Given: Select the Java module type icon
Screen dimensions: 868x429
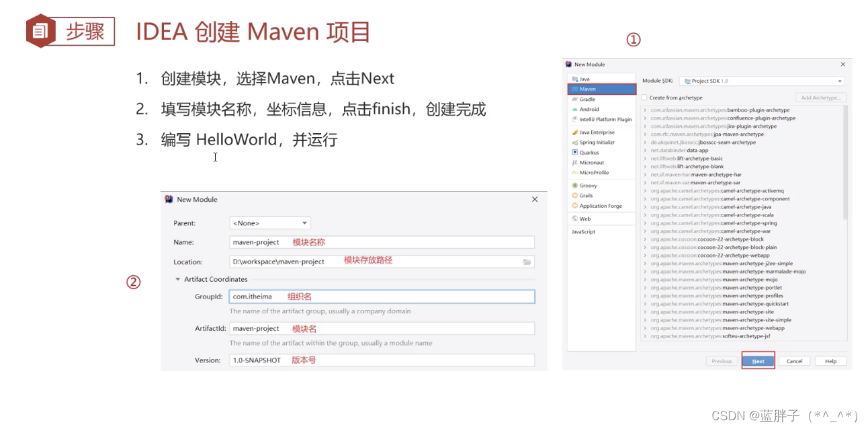Looking at the screenshot, I should (574, 79).
